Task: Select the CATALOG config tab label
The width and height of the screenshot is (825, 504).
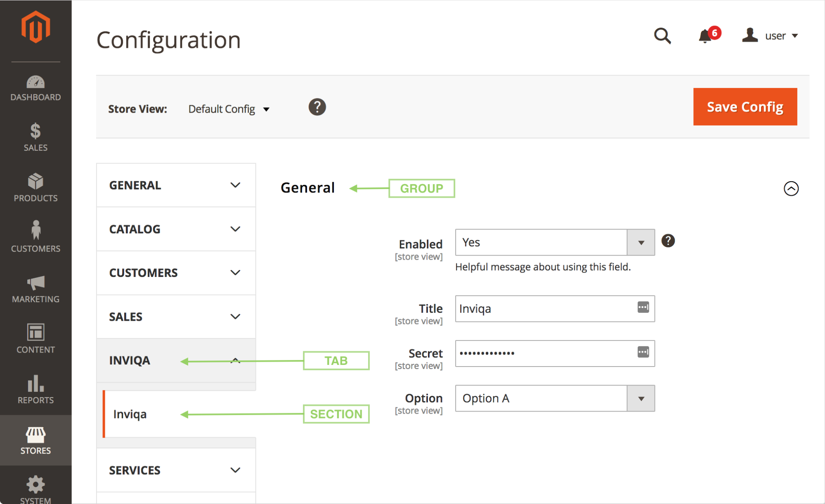Action: (135, 229)
